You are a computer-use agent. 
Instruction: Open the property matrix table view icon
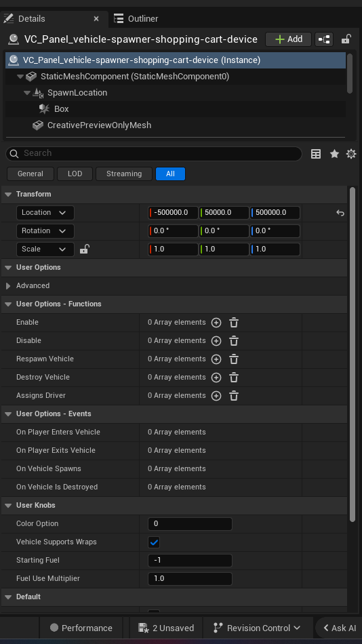(316, 154)
